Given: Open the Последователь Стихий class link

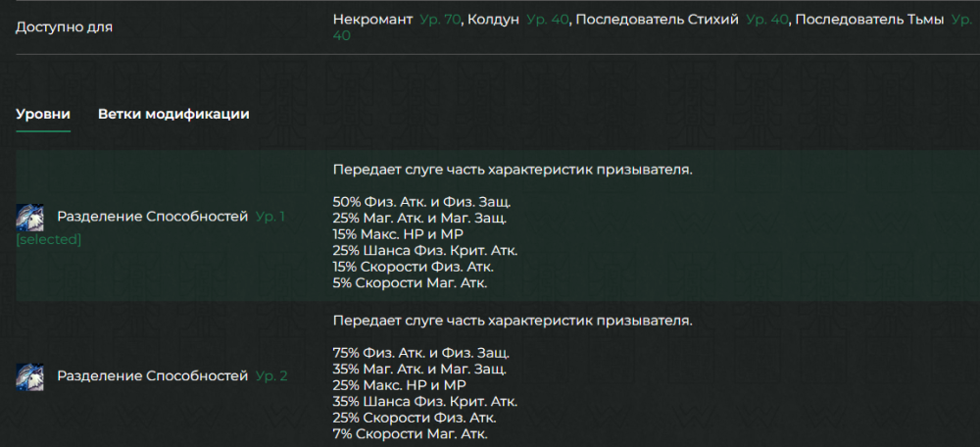Looking at the screenshot, I should (657, 20).
